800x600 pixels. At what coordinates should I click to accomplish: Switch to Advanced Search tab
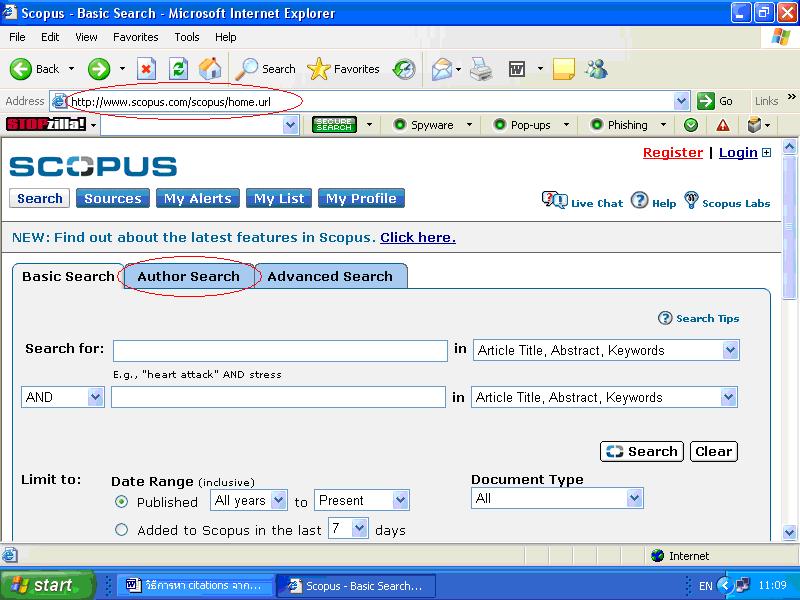[330, 276]
